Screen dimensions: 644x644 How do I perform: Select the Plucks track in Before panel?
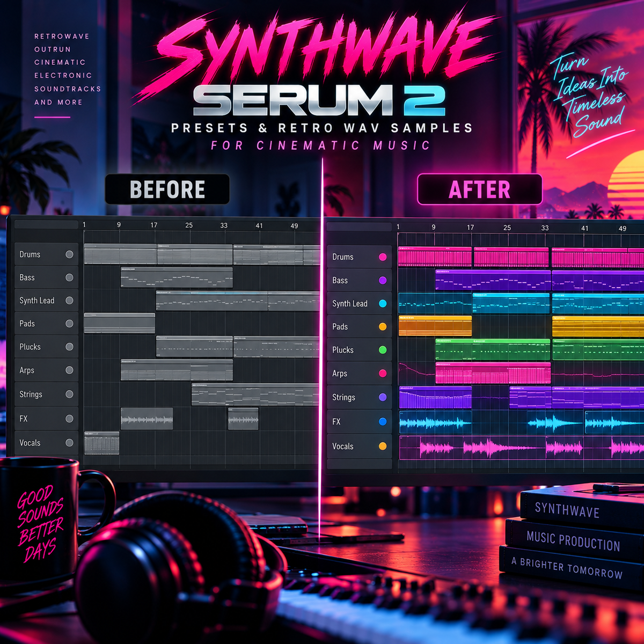tap(46, 347)
